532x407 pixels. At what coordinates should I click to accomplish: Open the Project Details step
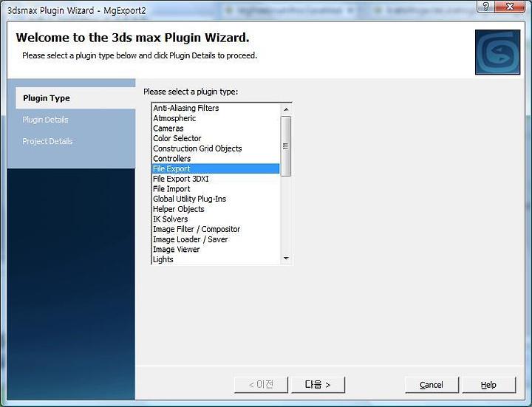pyautogui.click(x=47, y=141)
